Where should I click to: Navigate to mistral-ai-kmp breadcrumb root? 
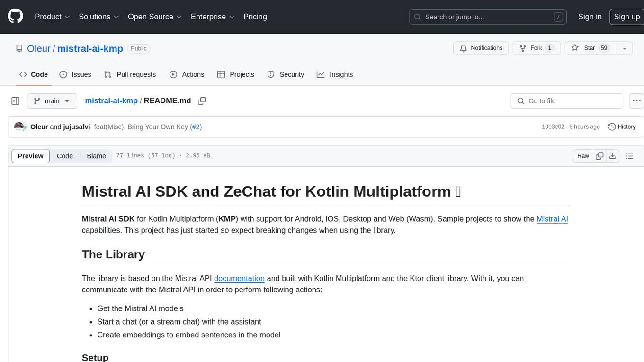[x=111, y=100]
